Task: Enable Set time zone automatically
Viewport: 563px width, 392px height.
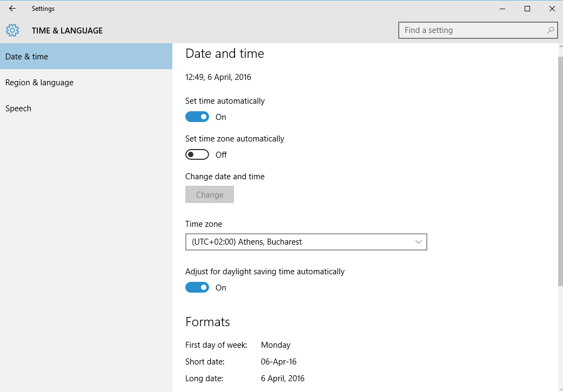Action: 197,154
